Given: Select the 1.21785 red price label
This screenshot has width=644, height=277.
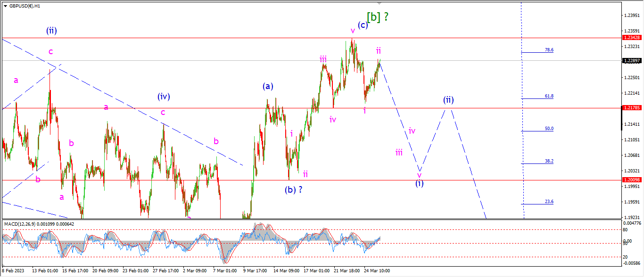Looking at the screenshot, I should coord(633,108).
